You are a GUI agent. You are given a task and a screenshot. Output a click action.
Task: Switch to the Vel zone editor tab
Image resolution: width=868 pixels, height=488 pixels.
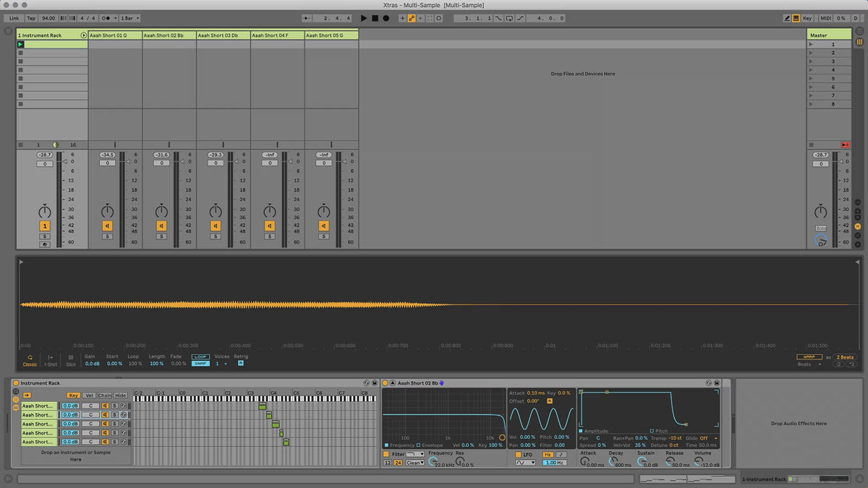pyautogui.click(x=90, y=395)
